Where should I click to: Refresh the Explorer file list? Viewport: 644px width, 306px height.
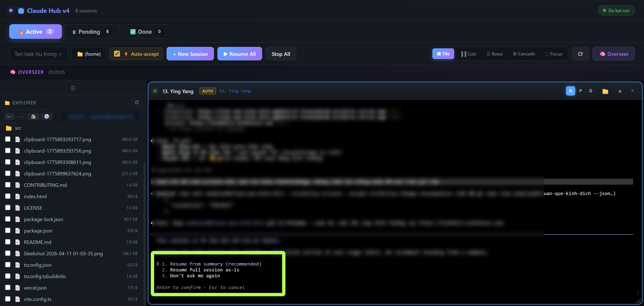click(x=137, y=102)
